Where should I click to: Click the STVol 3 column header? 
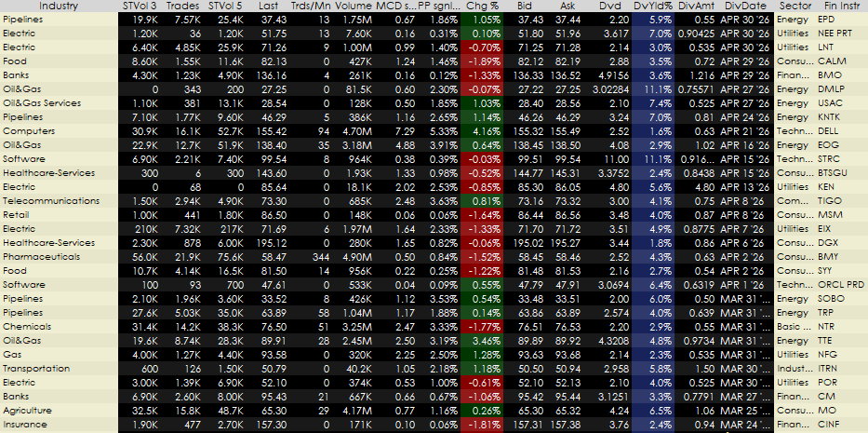140,7
